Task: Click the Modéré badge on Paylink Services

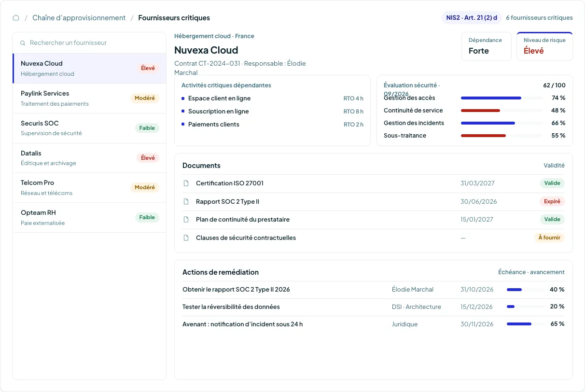Action: 145,98
